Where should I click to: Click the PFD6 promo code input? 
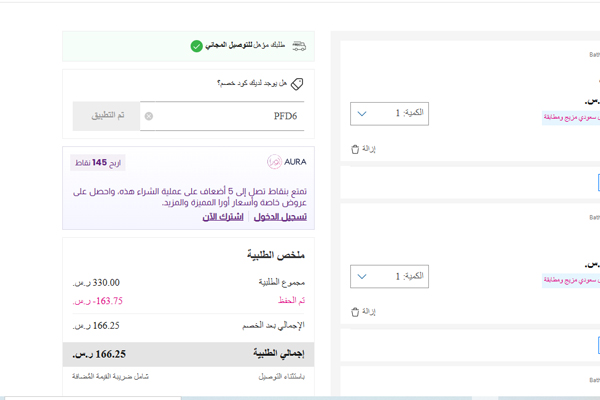(222, 116)
